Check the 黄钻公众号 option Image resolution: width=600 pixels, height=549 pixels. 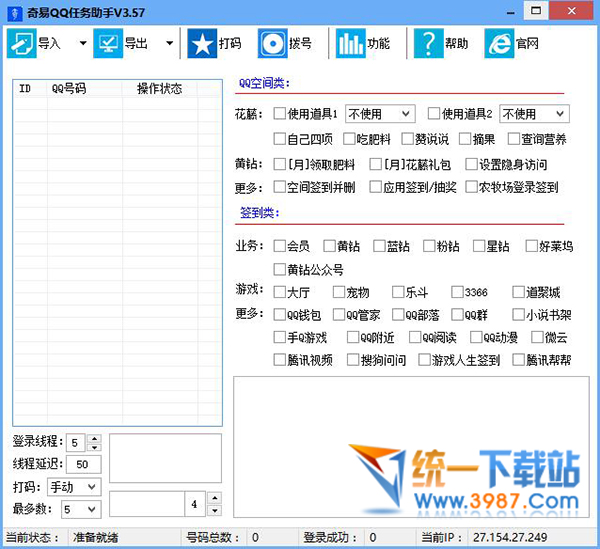pyautogui.click(x=279, y=270)
